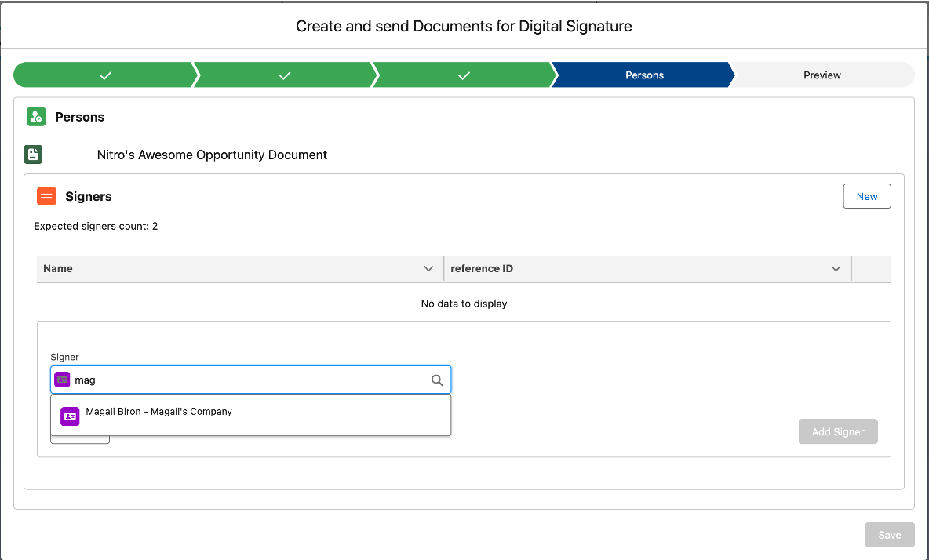Click the Save button
Image resolution: width=929 pixels, height=560 pixels.
point(889,535)
